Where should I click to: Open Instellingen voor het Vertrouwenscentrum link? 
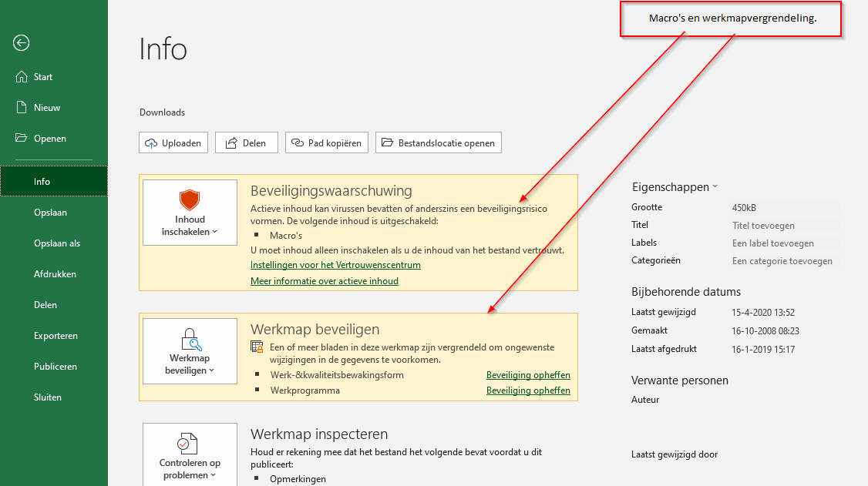pos(335,265)
